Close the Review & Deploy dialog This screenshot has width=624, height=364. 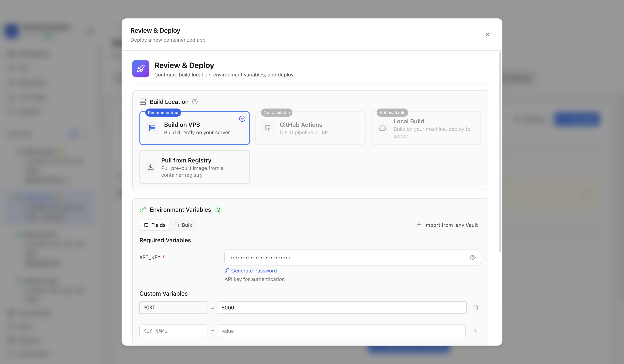pos(487,34)
